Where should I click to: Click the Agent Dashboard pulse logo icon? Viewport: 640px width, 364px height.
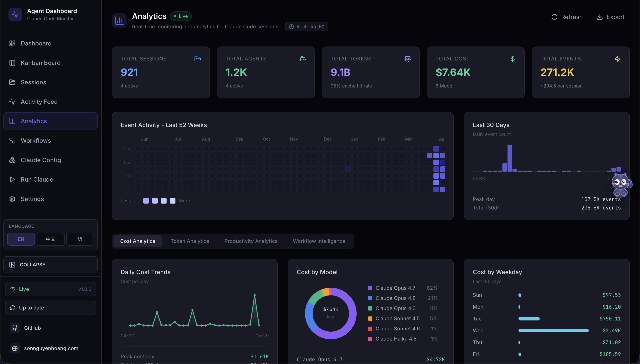coord(15,15)
